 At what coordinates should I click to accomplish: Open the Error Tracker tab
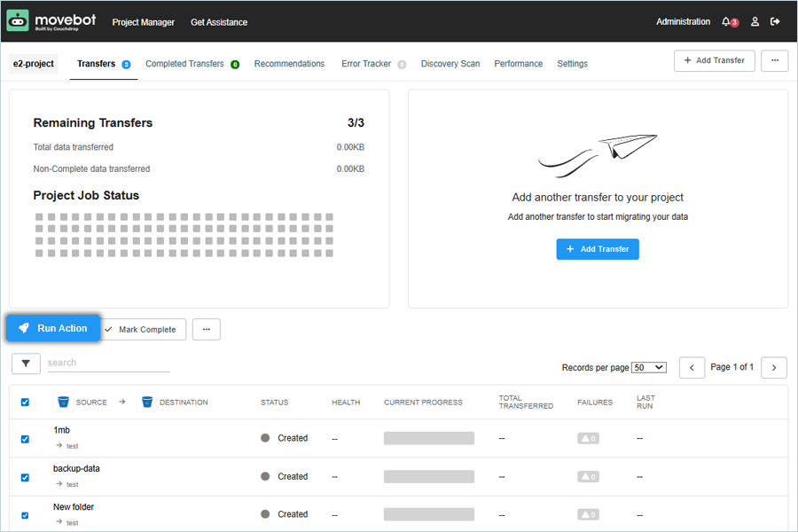(x=365, y=64)
